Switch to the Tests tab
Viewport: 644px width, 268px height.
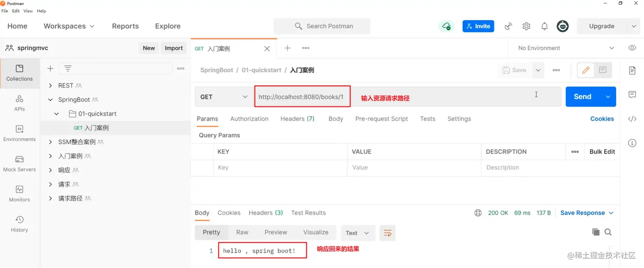pos(428,119)
